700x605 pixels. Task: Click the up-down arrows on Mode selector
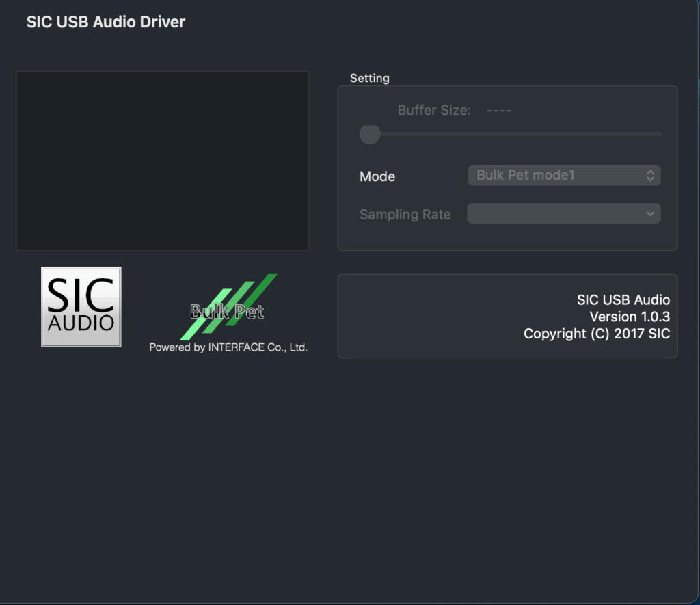click(650, 176)
